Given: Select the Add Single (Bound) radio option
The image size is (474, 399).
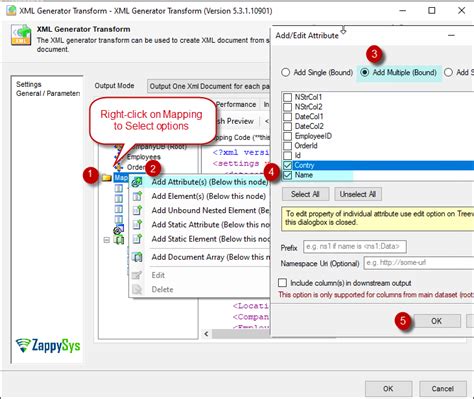Looking at the screenshot, I should click(x=285, y=72).
